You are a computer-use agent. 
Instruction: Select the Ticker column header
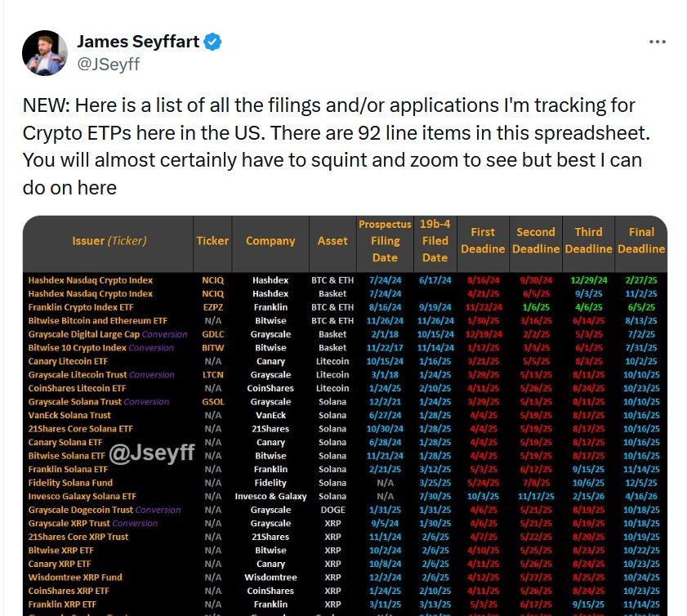coord(212,241)
